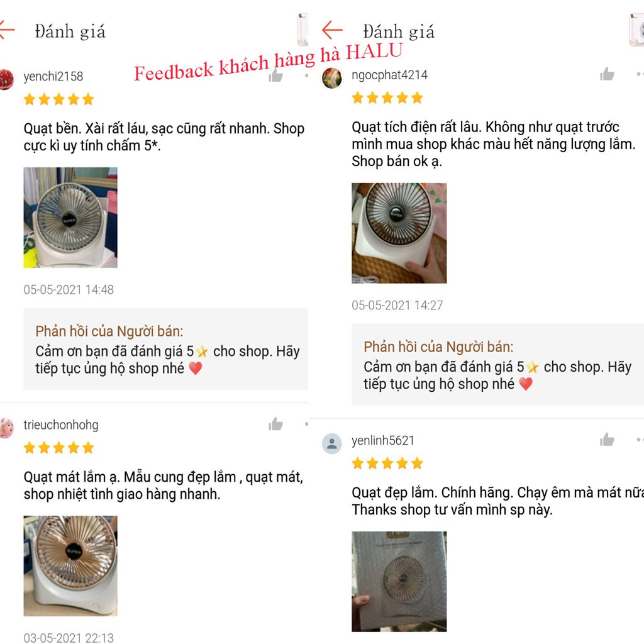
Task: Tap the back arrow beside right Đánh giá
Action: click(332, 30)
